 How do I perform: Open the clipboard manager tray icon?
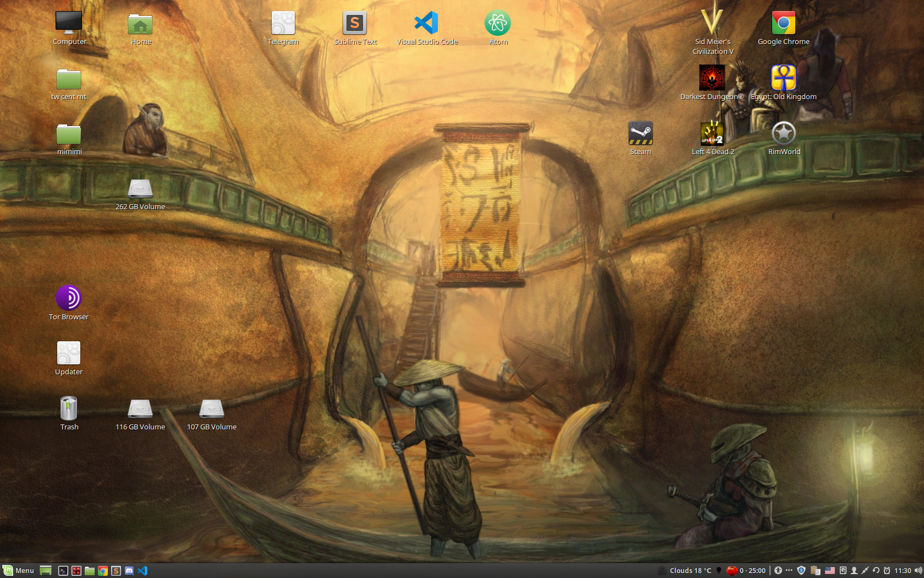[x=816, y=571]
